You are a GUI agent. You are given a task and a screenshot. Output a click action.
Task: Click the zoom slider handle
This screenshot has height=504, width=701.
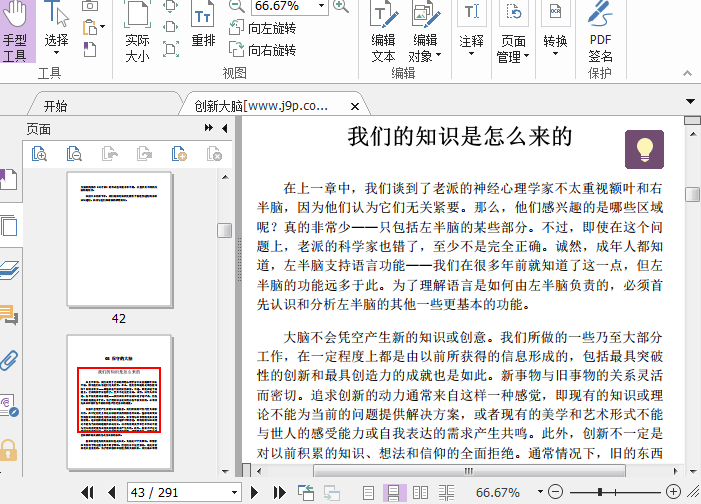pos(600,492)
